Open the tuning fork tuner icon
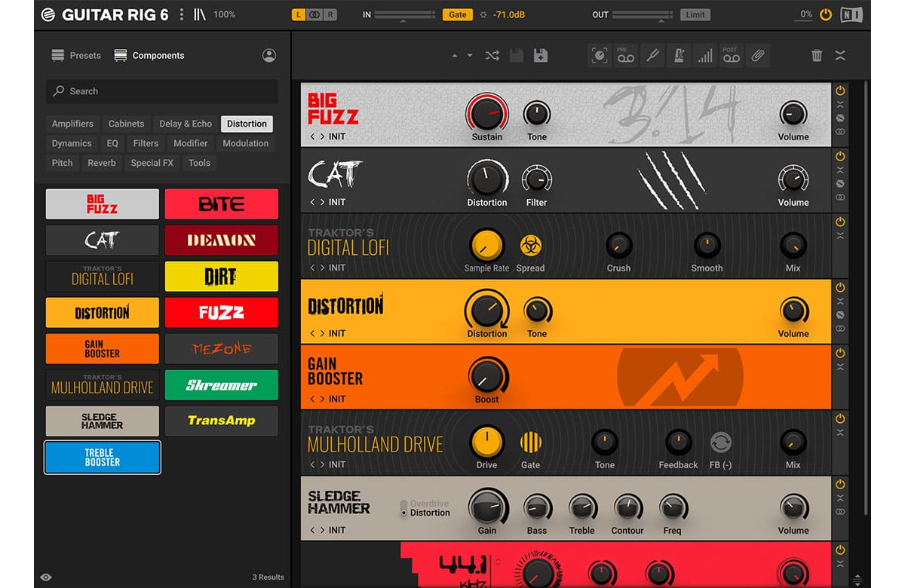This screenshot has width=905, height=588. (652, 56)
